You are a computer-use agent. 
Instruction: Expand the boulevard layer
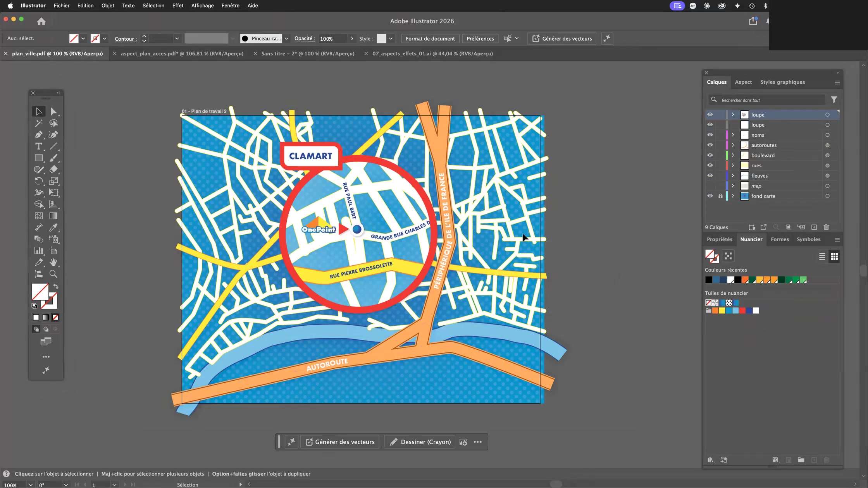(x=733, y=155)
